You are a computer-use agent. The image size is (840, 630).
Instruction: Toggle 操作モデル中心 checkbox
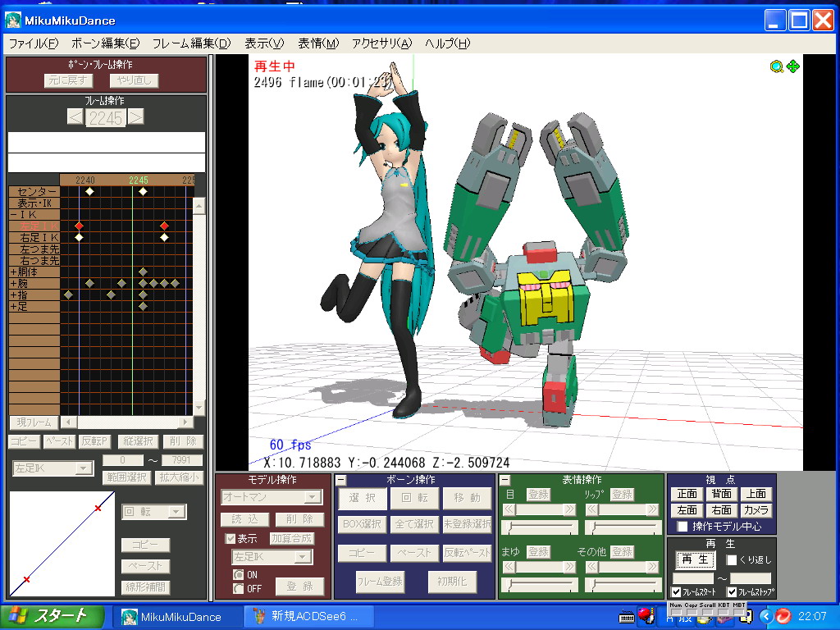pyautogui.click(x=682, y=527)
